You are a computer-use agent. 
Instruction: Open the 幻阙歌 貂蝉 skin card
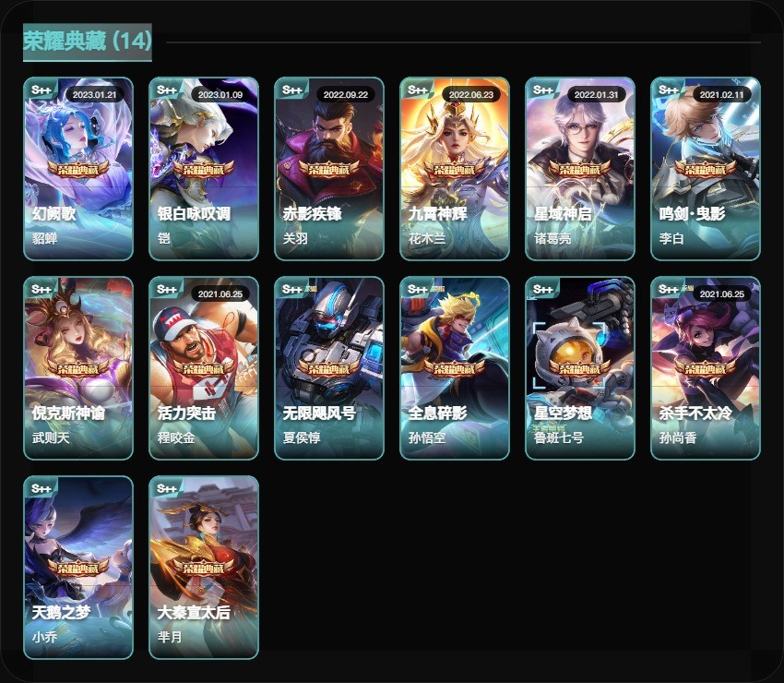pyautogui.click(x=78, y=169)
